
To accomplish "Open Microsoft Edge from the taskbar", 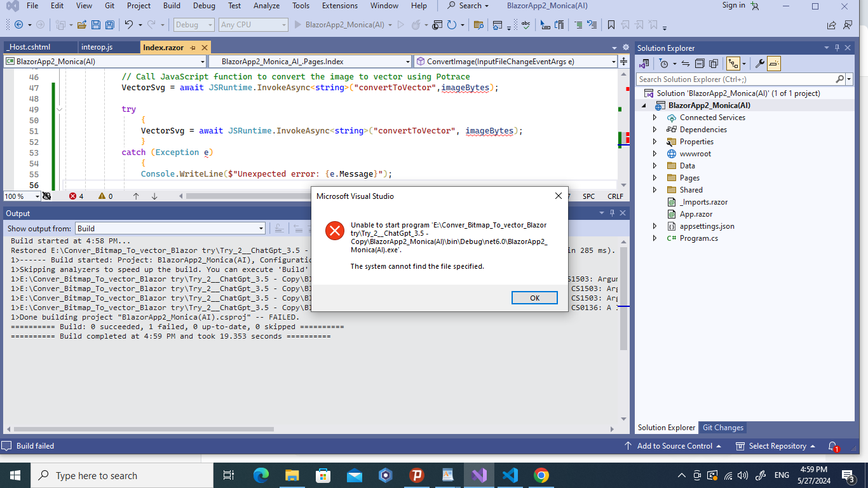I will (x=261, y=475).
